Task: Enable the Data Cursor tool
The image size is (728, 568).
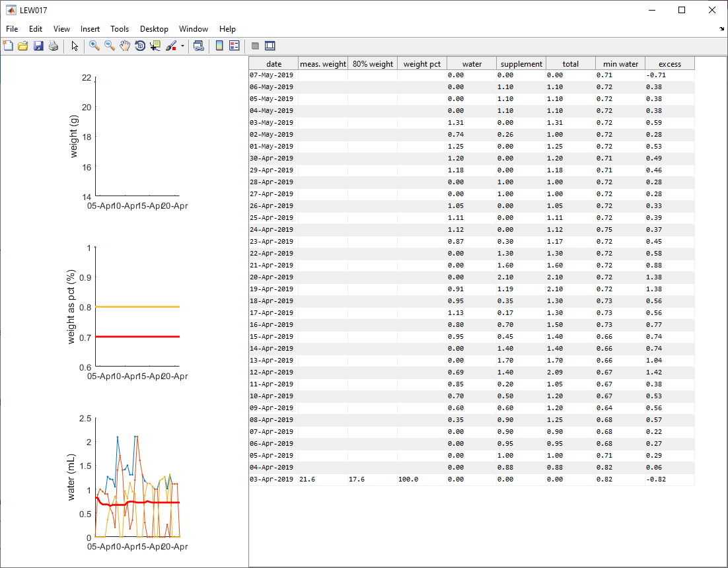Action: (x=155, y=46)
